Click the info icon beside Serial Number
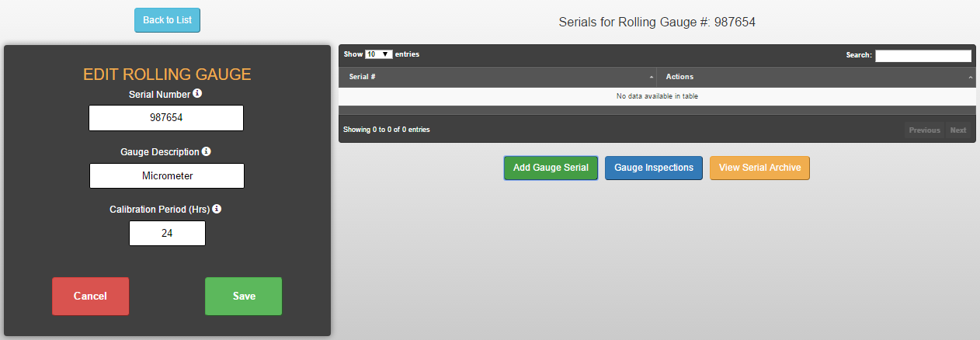Viewport: 980px width, 340px height. coord(197,94)
